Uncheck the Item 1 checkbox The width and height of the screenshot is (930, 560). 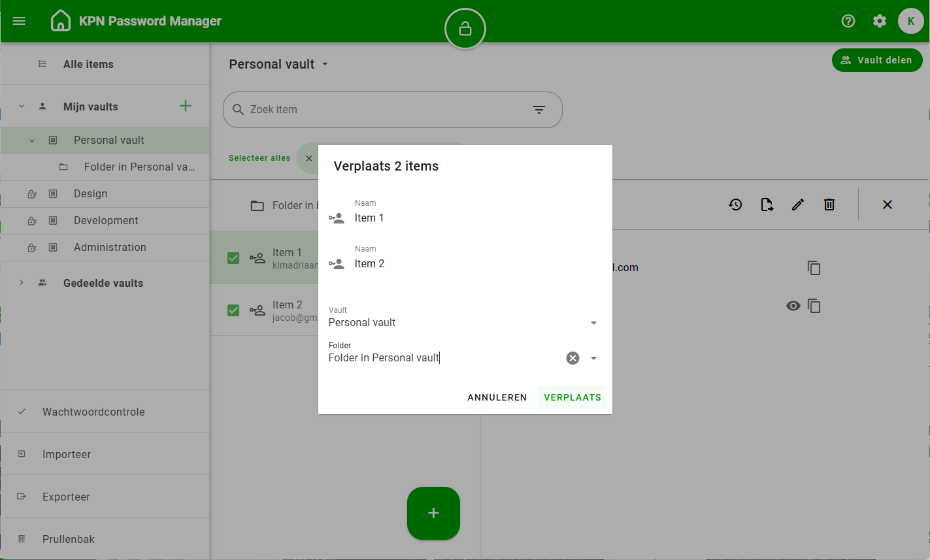point(233,258)
